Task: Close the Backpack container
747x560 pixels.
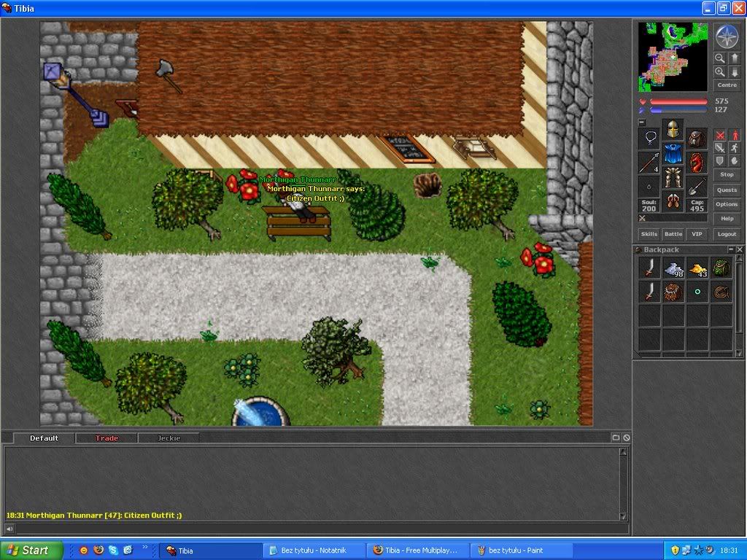Action: coord(740,249)
